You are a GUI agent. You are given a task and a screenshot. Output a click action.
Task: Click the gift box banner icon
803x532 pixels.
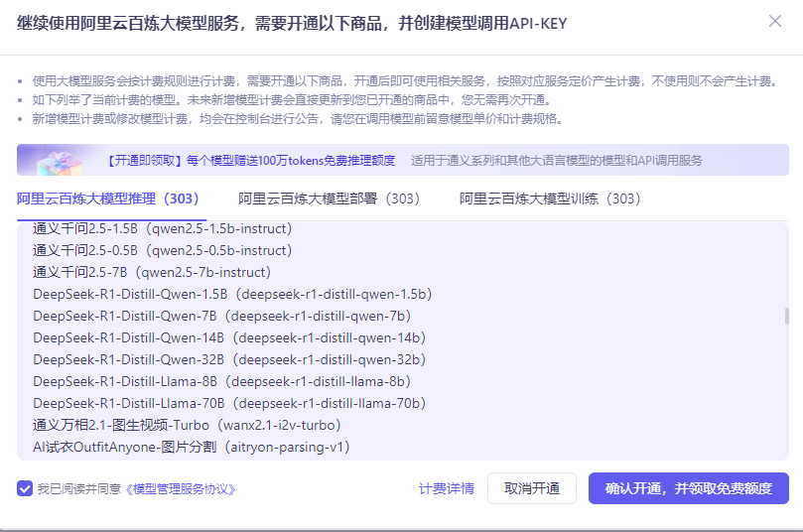pos(60,159)
